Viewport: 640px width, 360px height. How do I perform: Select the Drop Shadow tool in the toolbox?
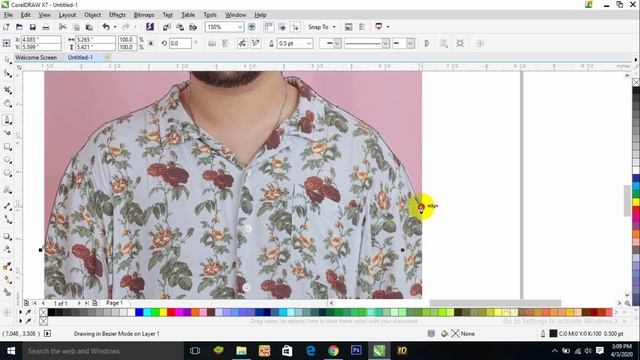coord(7,236)
